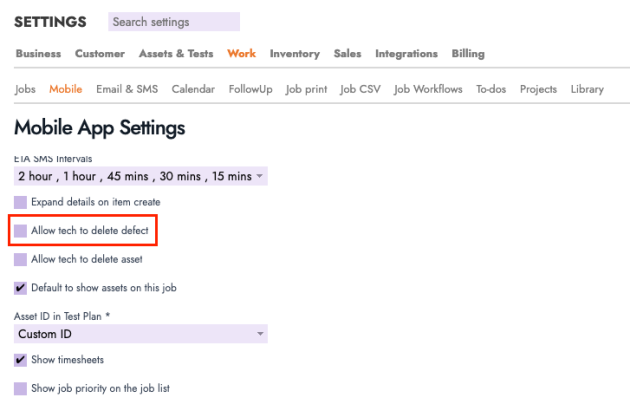Enable Allow tech to delete asset
Screen dimensions: 630x404
tap(21, 259)
